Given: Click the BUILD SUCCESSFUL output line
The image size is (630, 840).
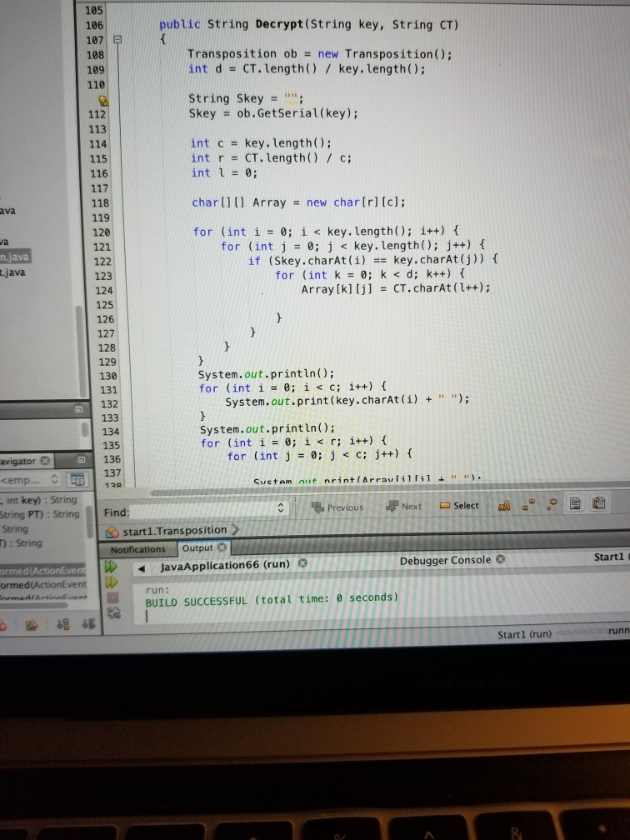Looking at the screenshot, I should pyautogui.click(x=272, y=599).
